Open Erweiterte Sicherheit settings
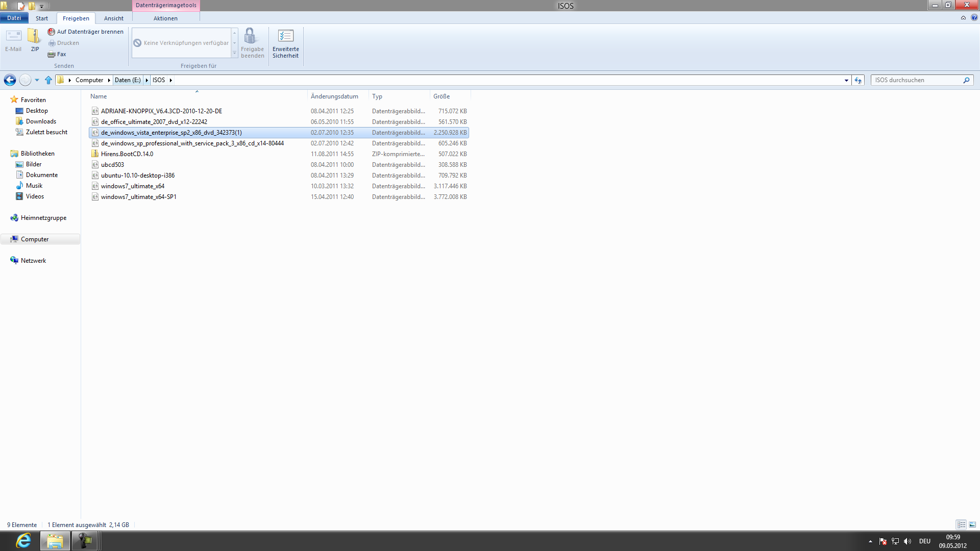 [285, 43]
